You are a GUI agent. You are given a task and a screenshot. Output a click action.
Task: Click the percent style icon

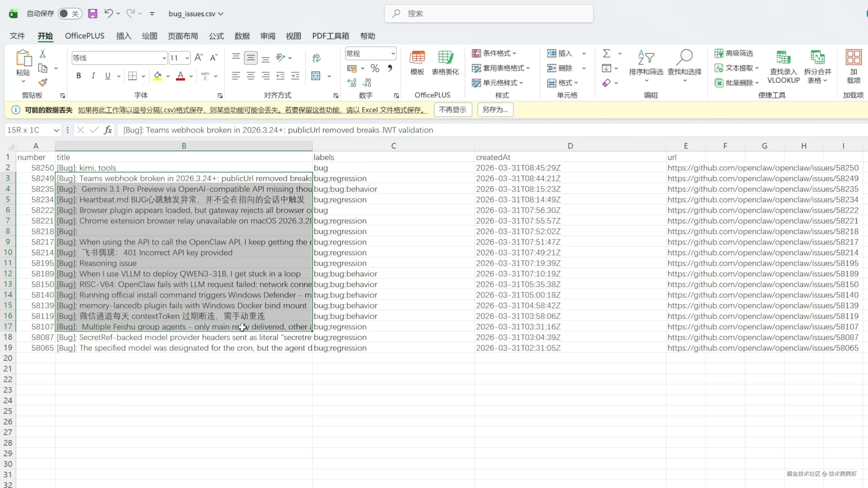coord(375,68)
